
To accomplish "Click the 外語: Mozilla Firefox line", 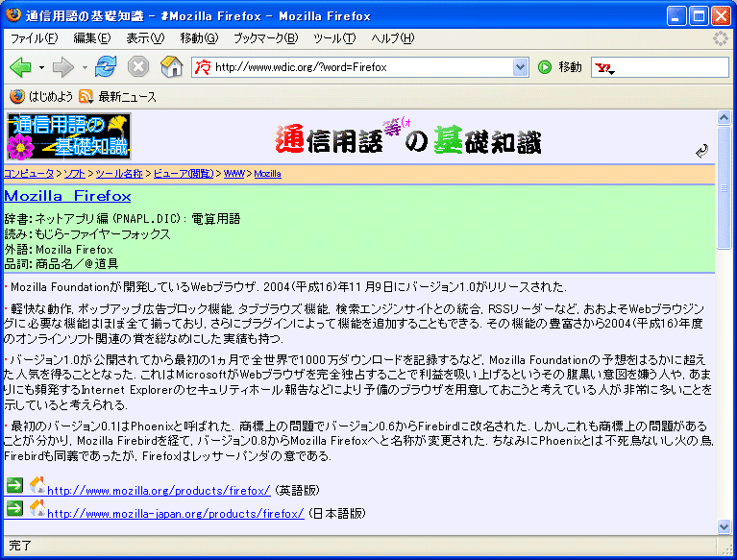I will click(59, 249).
